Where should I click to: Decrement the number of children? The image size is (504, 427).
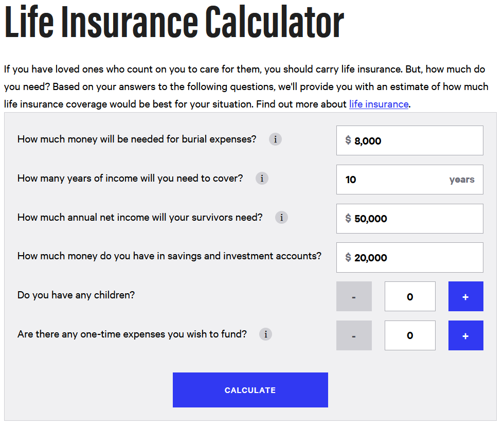click(x=354, y=296)
